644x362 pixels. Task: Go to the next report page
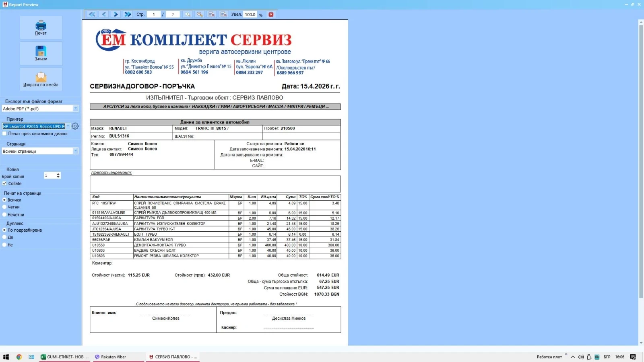[116, 14]
